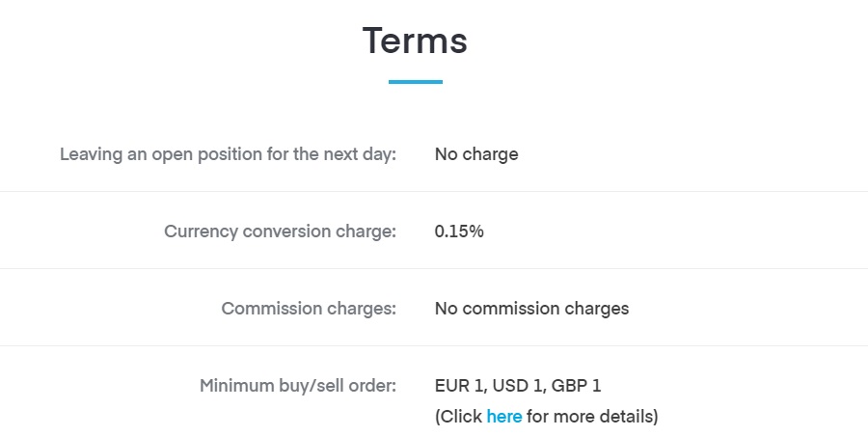Click the divider line under No charge row
868x436 pixels.
point(434,192)
